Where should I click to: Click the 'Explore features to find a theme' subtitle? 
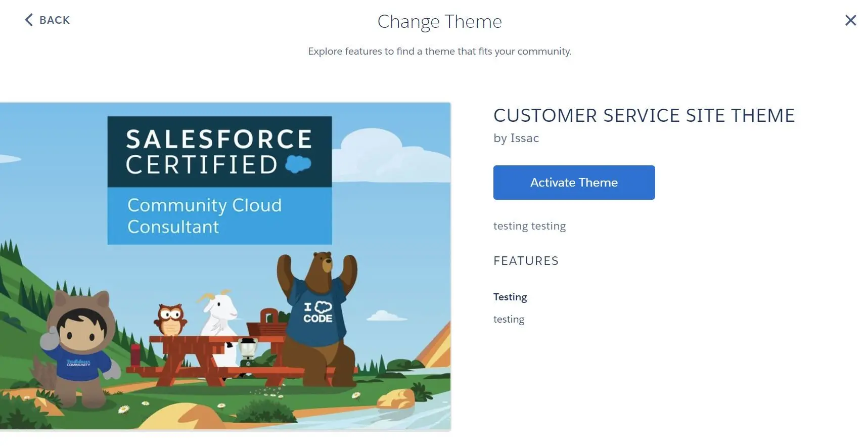tap(439, 51)
